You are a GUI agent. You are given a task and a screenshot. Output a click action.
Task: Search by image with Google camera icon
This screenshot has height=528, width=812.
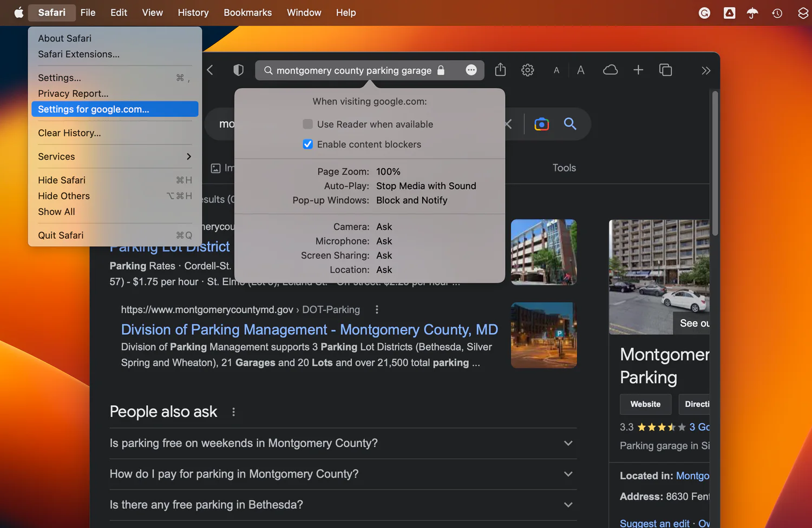(541, 124)
